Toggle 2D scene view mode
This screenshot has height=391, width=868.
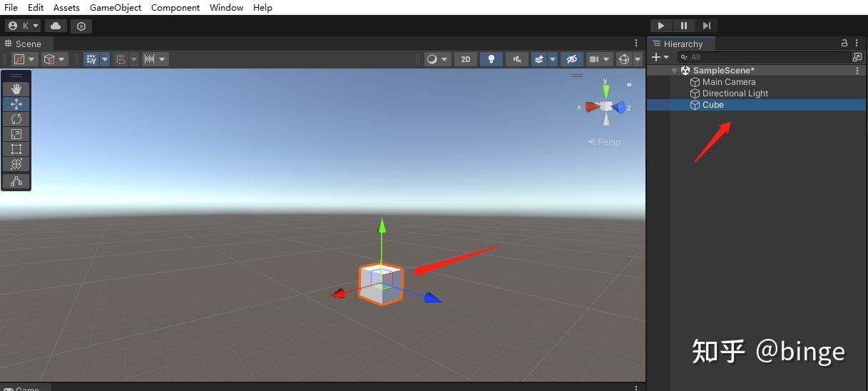click(466, 59)
